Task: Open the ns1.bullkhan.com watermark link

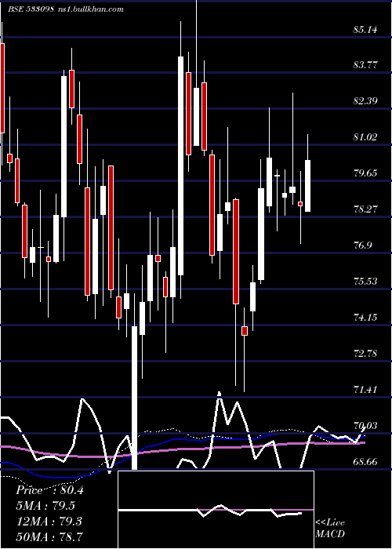Action: pos(89,9)
